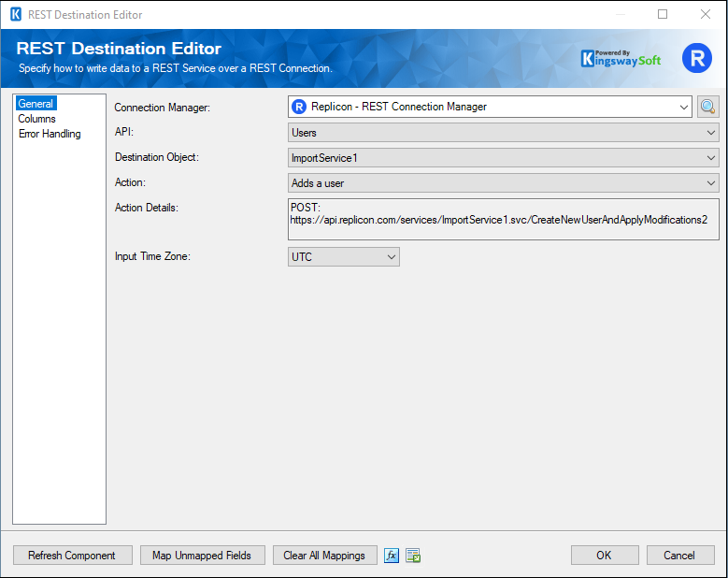This screenshot has height=578, width=728.
Task: Open the expression fx editor icon
Action: (392, 556)
